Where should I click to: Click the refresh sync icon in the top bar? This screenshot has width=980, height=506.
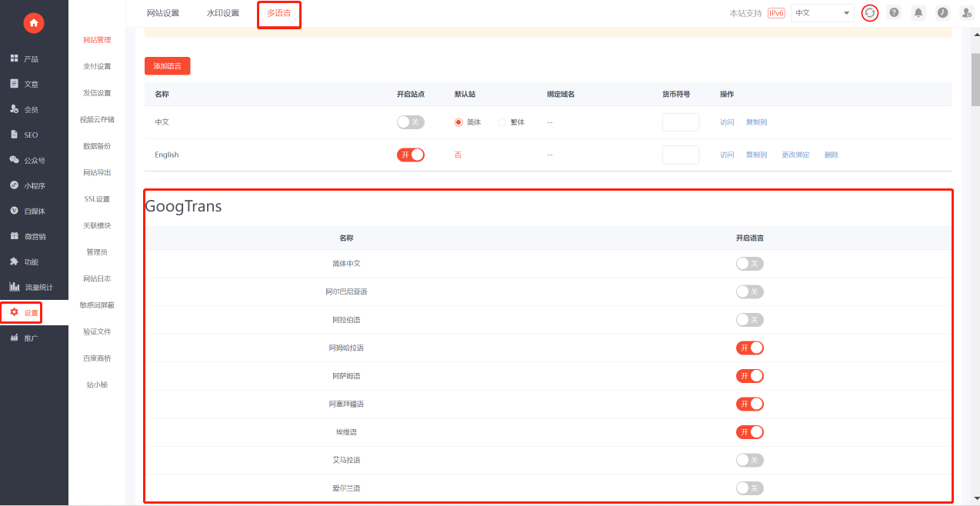(x=870, y=13)
